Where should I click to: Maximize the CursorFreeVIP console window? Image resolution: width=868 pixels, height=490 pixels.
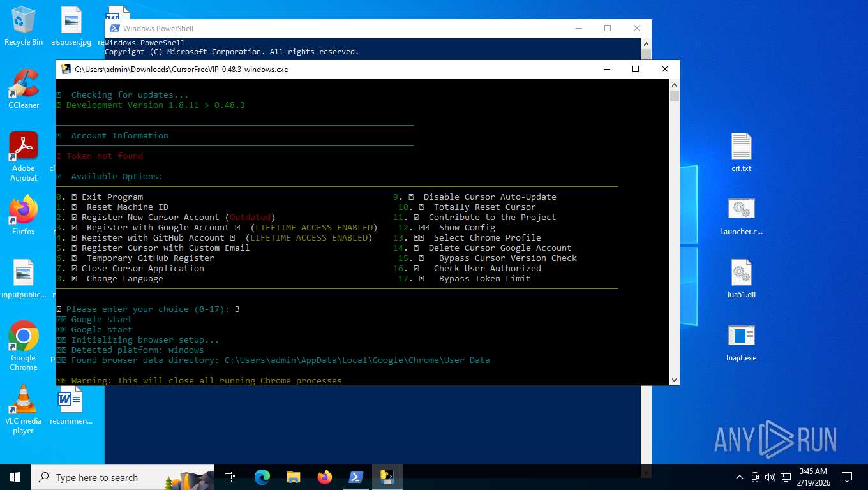tap(636, 69)
